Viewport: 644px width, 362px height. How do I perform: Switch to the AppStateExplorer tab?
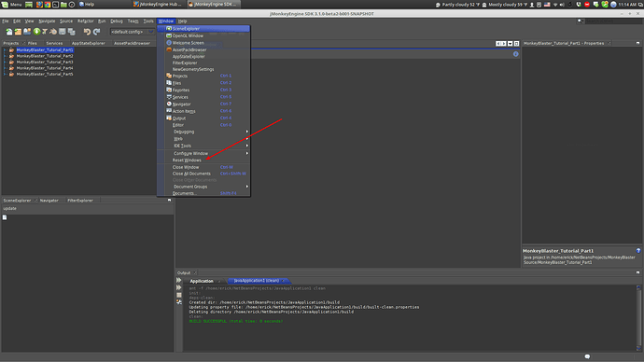click(89, 43)
